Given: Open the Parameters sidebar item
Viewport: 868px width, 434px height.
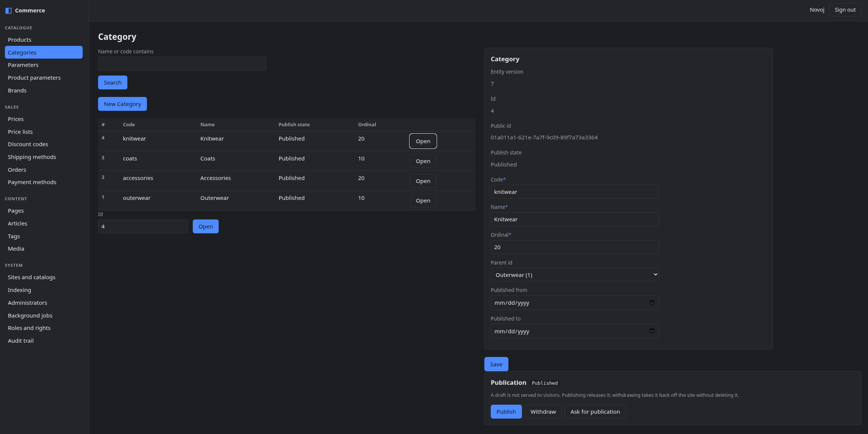Looking at the screenshot, I should 44,65.
